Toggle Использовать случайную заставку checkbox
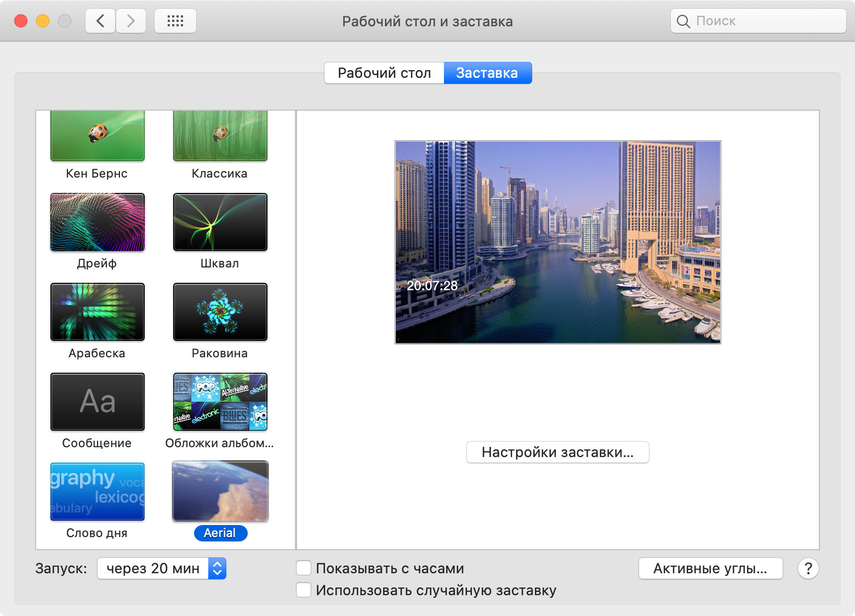The image size is (855, 616). [304, 590]
